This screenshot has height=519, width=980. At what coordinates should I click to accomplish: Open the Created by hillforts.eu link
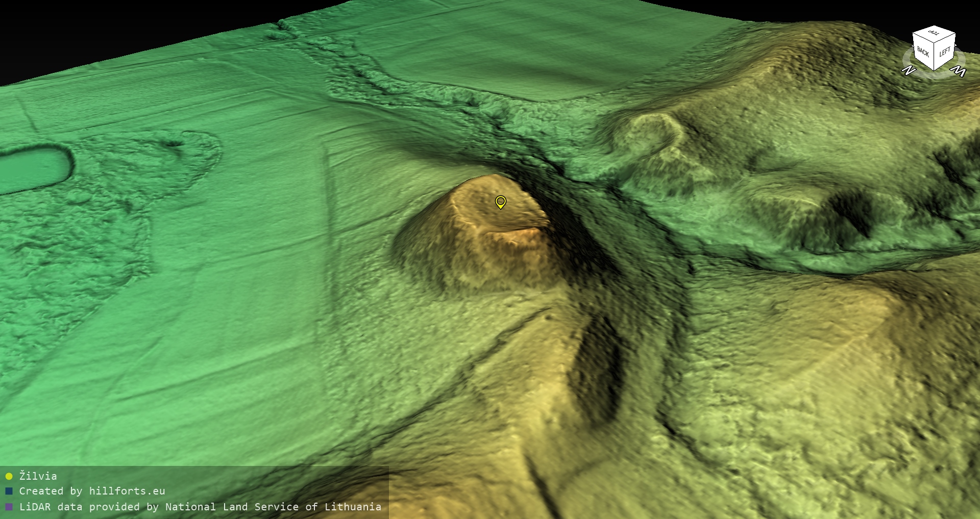click(92, 491)
